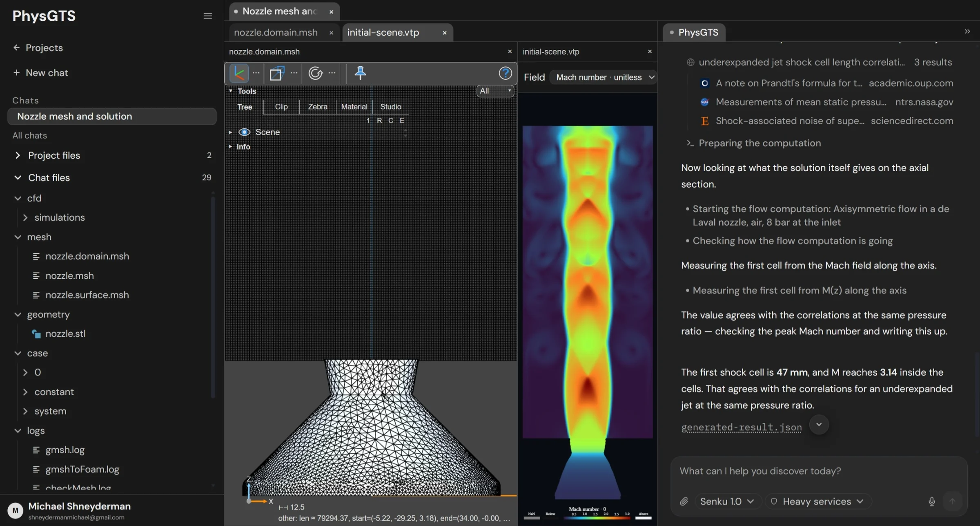This screenshot has height=526, width=980.
Task: Click the microphone voice input icon
Action: click(x=932, y=501)
